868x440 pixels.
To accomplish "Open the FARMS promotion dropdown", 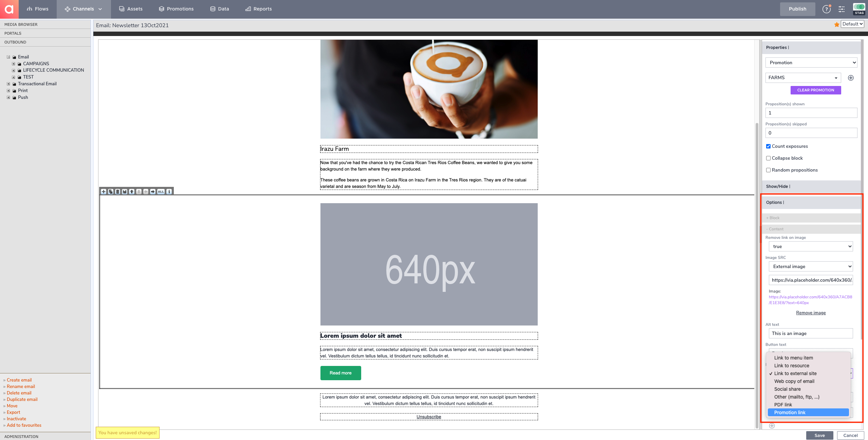I will 803,78.
